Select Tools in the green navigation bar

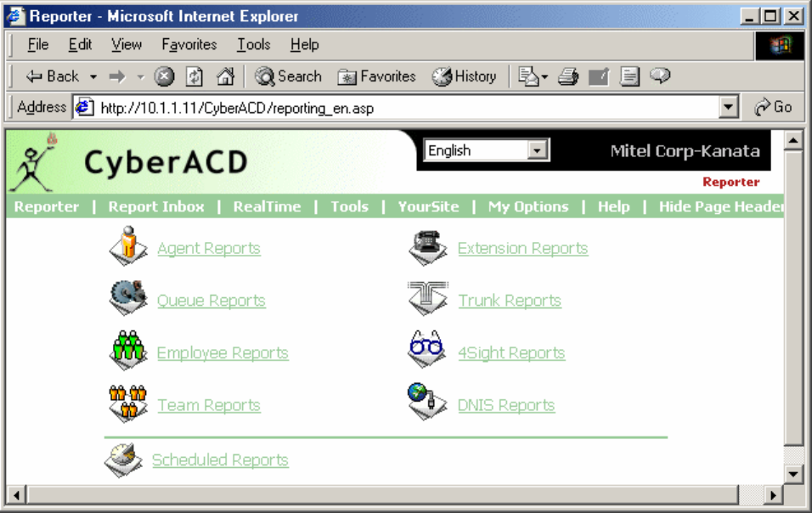(x=350, y=206)
